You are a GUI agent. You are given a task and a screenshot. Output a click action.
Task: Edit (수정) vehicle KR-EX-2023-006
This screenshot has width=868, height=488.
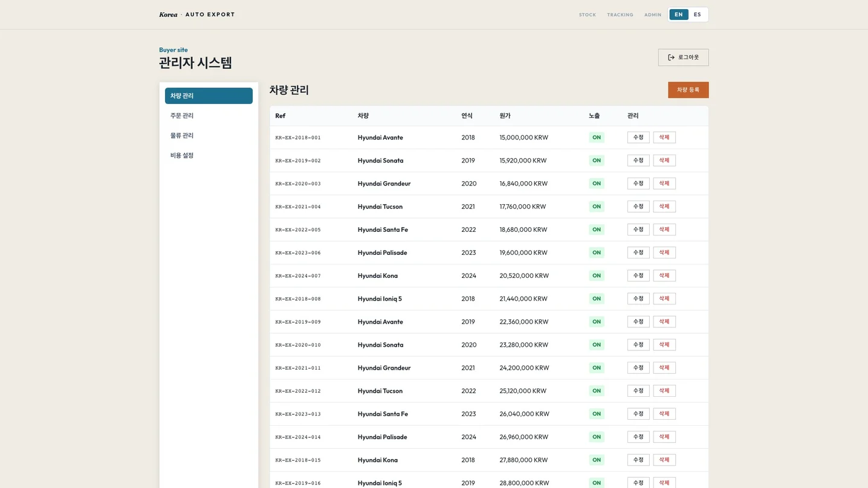(638, 252)
